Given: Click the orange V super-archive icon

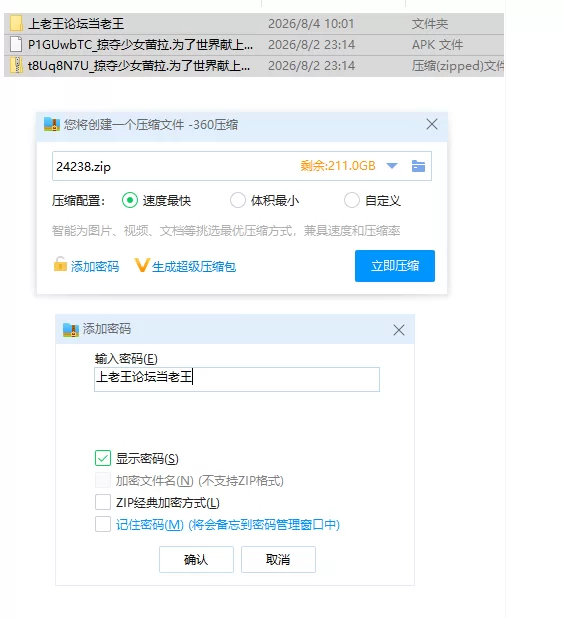Looking at the screenshot, I should point(142,265).
